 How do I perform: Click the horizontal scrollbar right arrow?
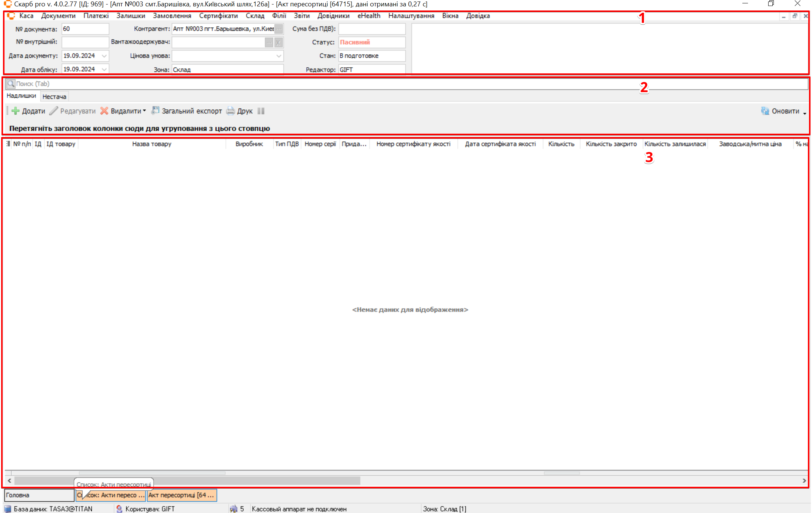click(804, 480)
